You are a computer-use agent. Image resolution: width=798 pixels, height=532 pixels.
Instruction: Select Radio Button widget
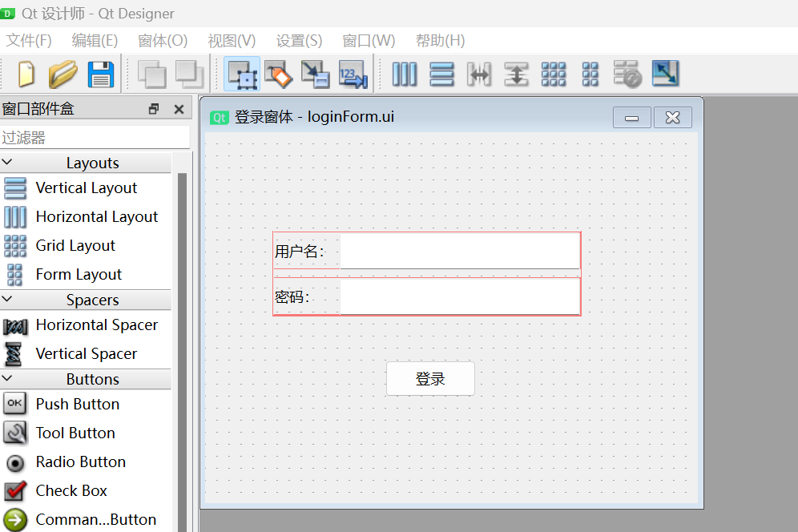pos(86,462)
